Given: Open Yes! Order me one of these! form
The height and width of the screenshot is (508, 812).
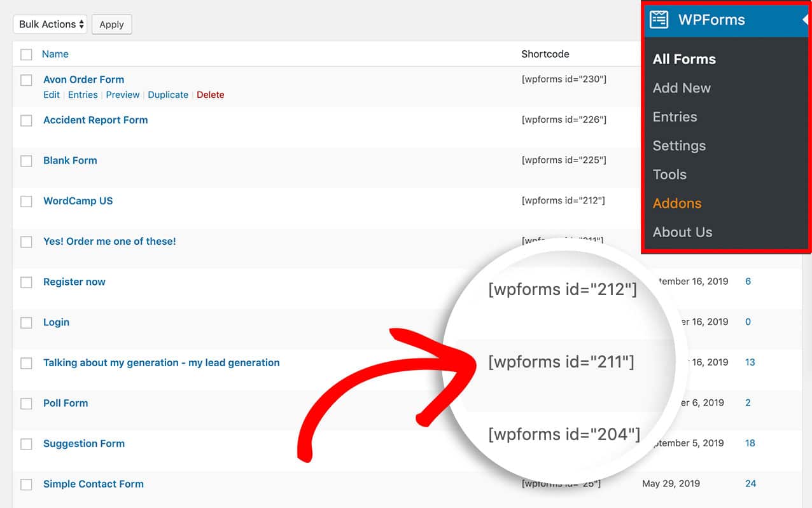Looking at the screenshot, I should click(109, 242).
